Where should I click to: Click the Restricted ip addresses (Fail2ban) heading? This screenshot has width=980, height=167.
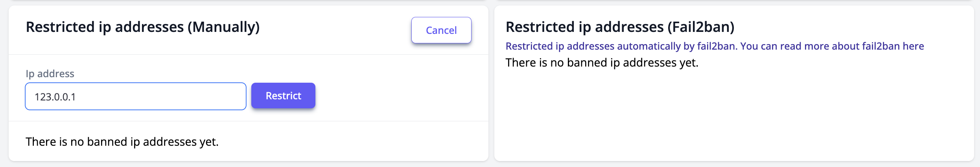point(620,27)
